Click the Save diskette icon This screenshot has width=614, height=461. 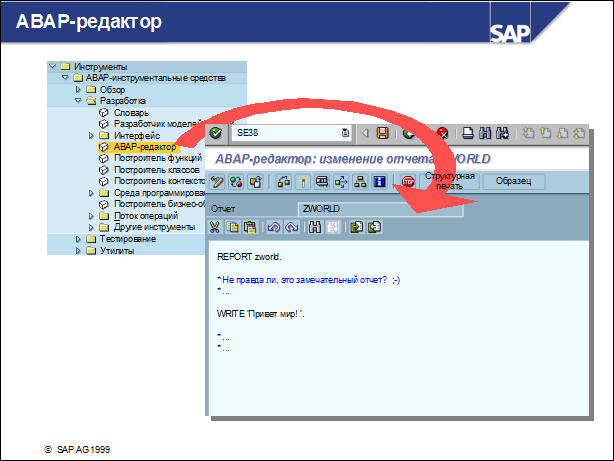382,132
